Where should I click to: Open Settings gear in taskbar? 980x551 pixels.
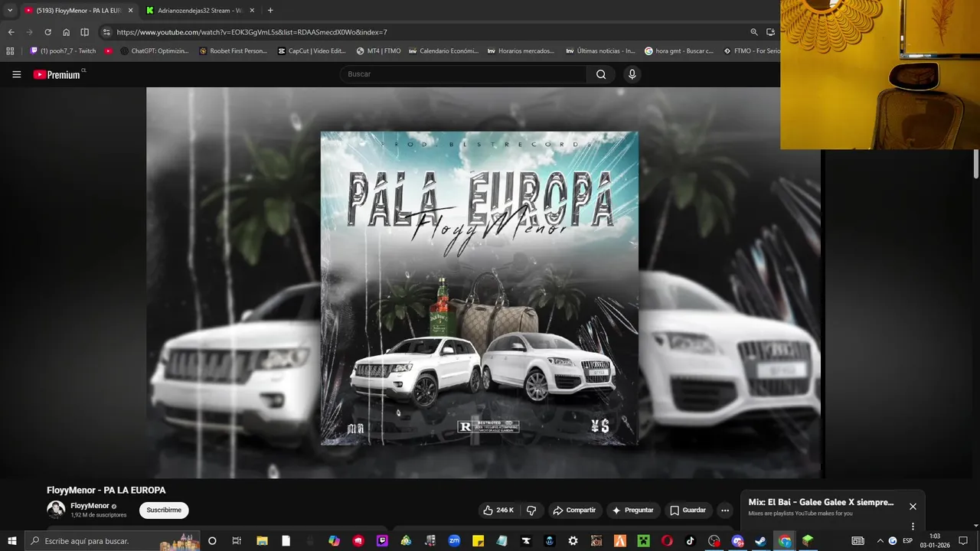[573, 541]
